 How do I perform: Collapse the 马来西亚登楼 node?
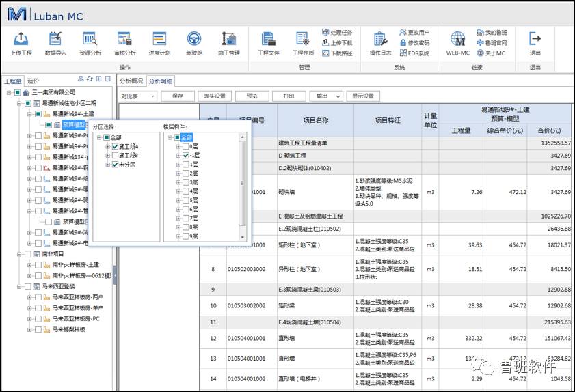19,287
